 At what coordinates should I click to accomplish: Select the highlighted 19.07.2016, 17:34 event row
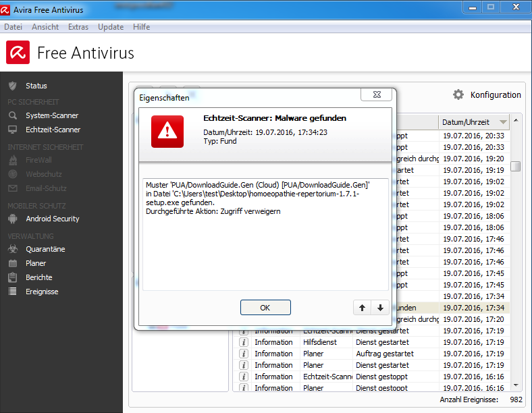coord(452,308)
